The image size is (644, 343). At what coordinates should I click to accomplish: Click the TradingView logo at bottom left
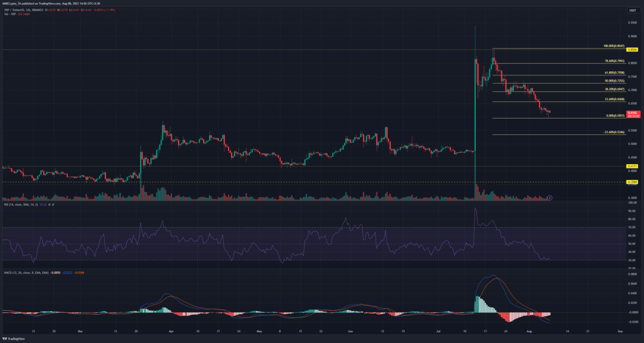(x=14, y=338)
